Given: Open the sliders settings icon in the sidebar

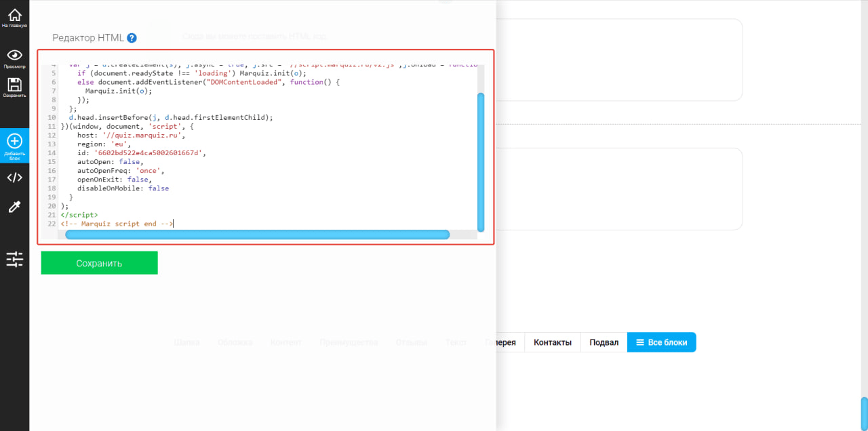Looking at the screenshot, I should 14,258.
